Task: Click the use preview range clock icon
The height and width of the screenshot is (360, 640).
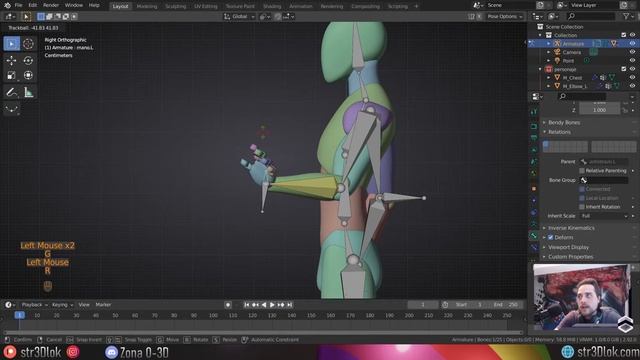Action: pyautogui.click(x=445, y=305)
